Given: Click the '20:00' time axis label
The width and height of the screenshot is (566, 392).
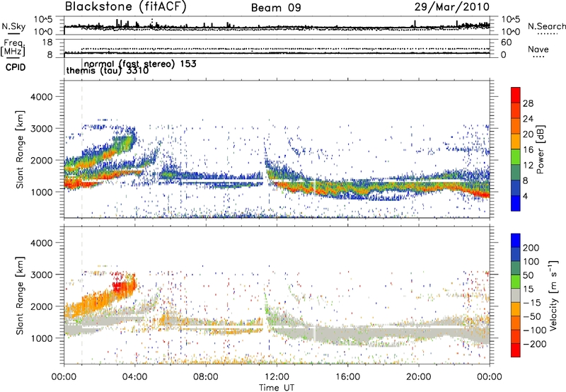Looking at the screenshot, I should point(419,376).
